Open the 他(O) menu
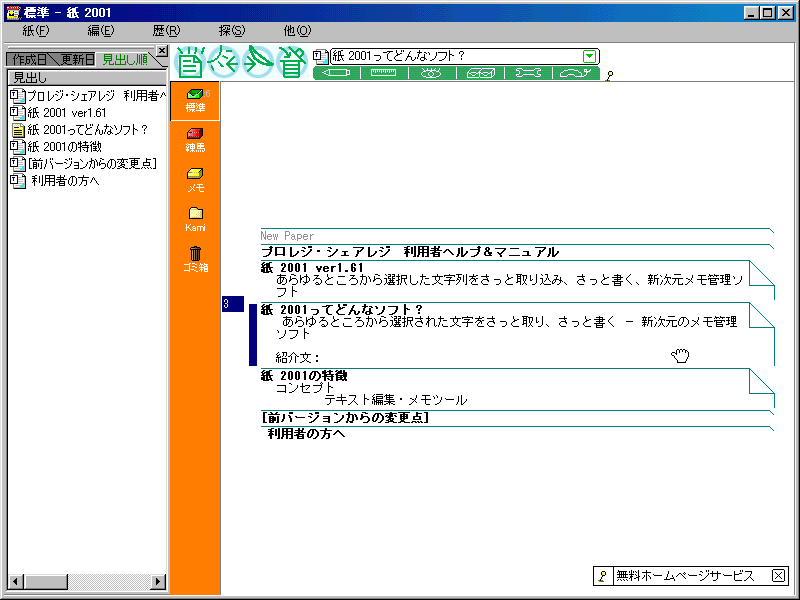Screen dimensions: 800x600 [297, 31]
